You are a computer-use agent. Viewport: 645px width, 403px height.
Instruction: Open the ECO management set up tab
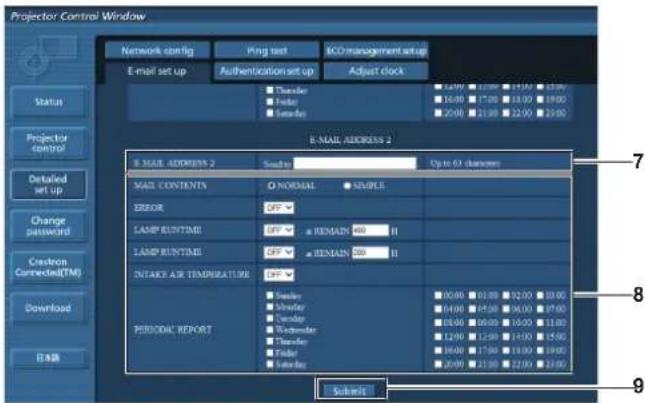point(376,51)
